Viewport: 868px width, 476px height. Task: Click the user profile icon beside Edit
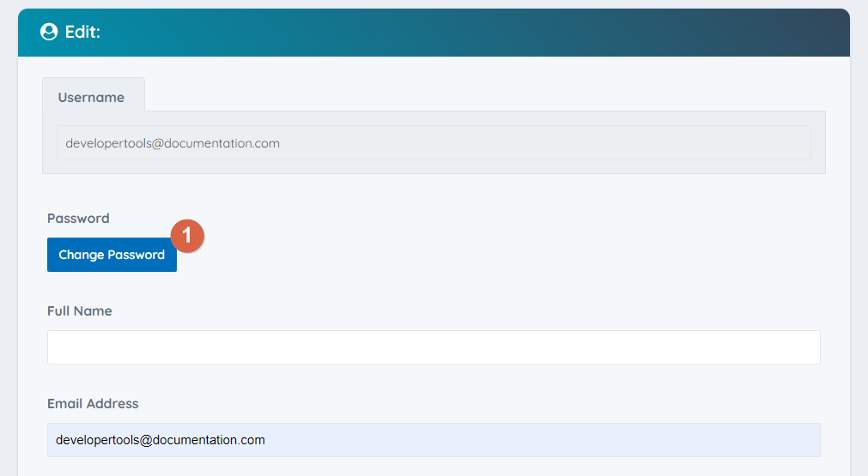pyautogui.click(x=49, y=32)
